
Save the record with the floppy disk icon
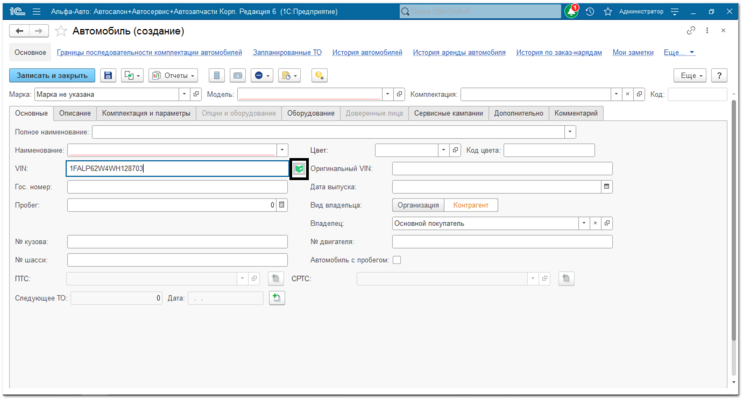click(x=108, y=75)
